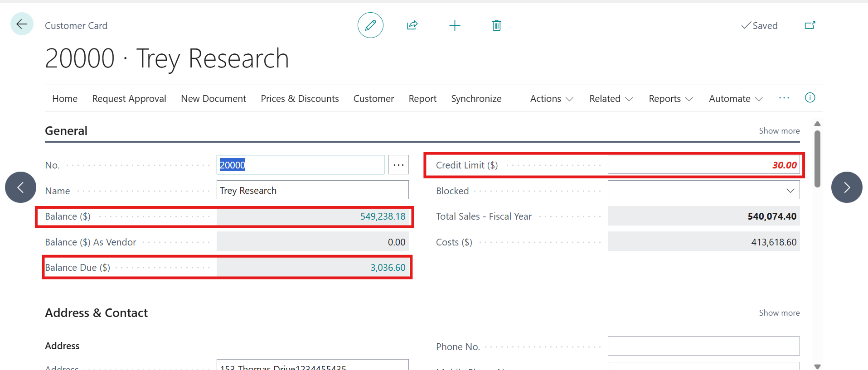Click Total Sales value 540,074.40

tap(772, 216)
